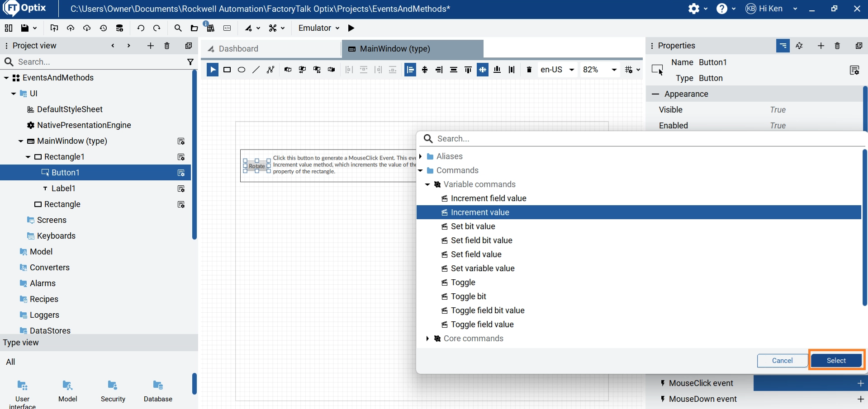Image resolution: width=868 pixels, height=409 pixels.
Task: Center selected objects horizontally
Action: tap(425, 70)
